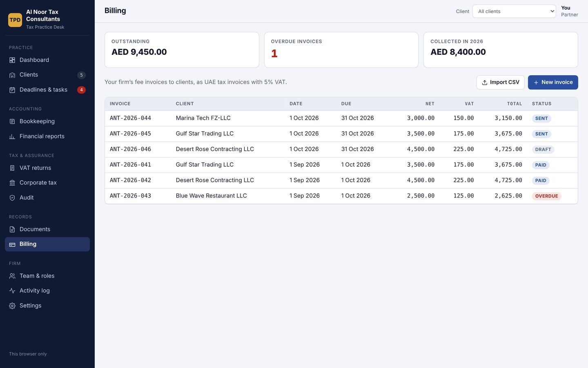The image size is (588, 368).
Task: Click the Financial reports chart icon
Action: [x=12, y=137]
